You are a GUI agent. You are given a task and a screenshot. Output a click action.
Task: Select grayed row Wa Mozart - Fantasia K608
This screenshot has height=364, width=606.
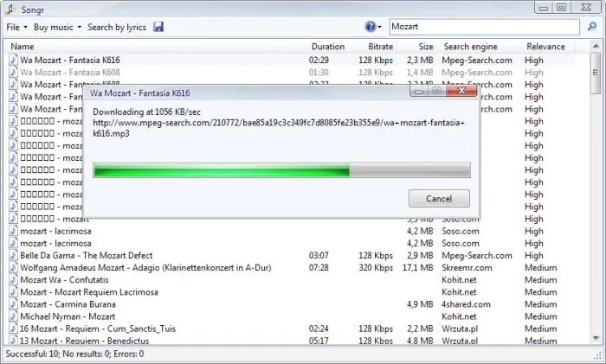[x=293, y=73]
